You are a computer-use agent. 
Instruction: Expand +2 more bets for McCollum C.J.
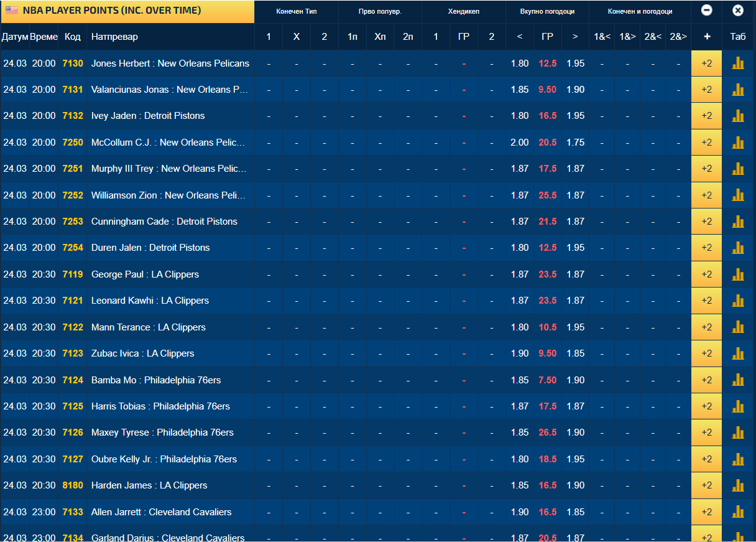tap(706, 143)
